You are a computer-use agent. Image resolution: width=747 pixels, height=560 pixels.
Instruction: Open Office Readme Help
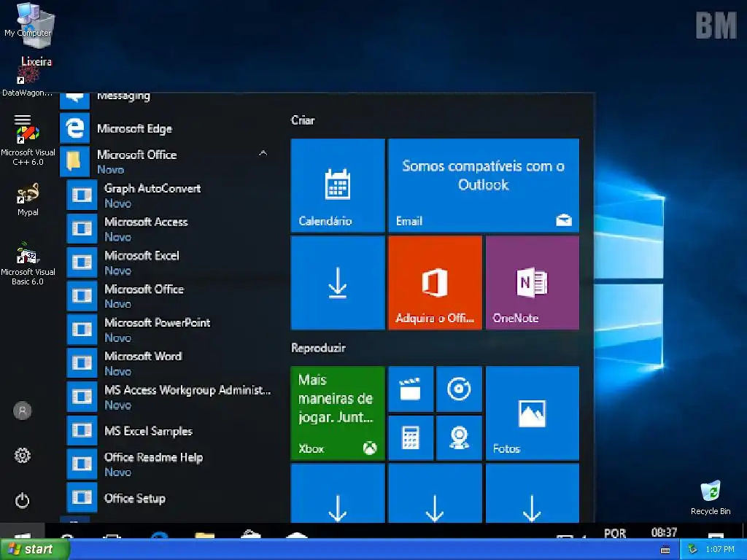click(x=171, y=464)
